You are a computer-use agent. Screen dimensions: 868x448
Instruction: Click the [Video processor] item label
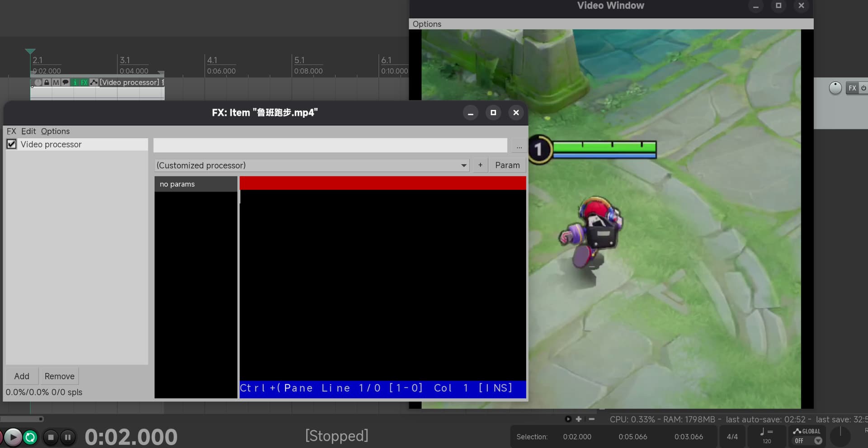129,82
